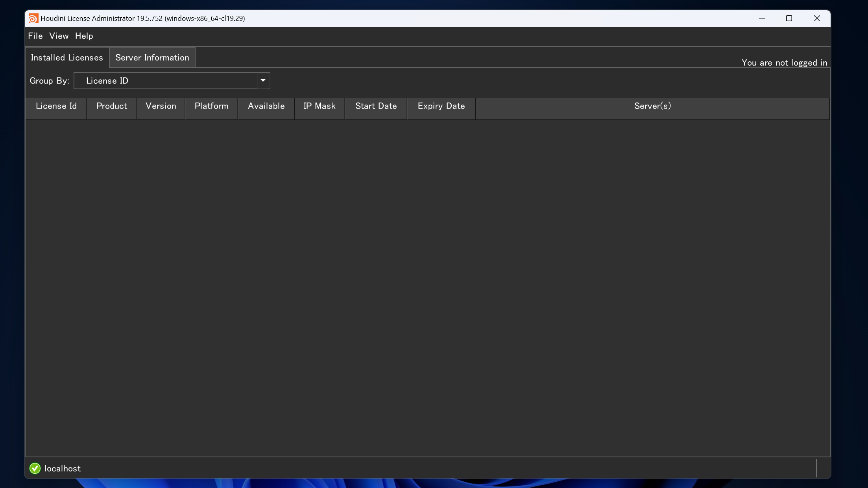
Task: Click the 'You are not logged in' status
Action: point(784,63)
